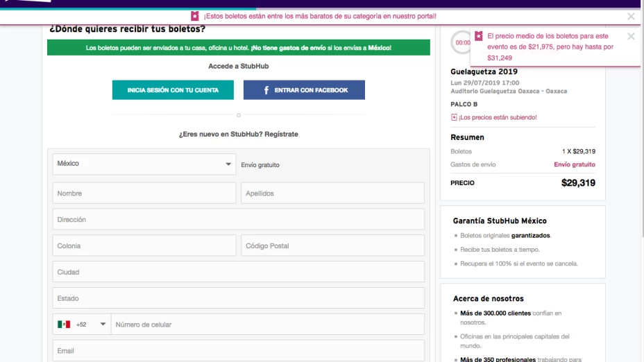Click the PALCO B section label
The height and width of the screenshot is (362, 644).
click(x=464, y=104)
